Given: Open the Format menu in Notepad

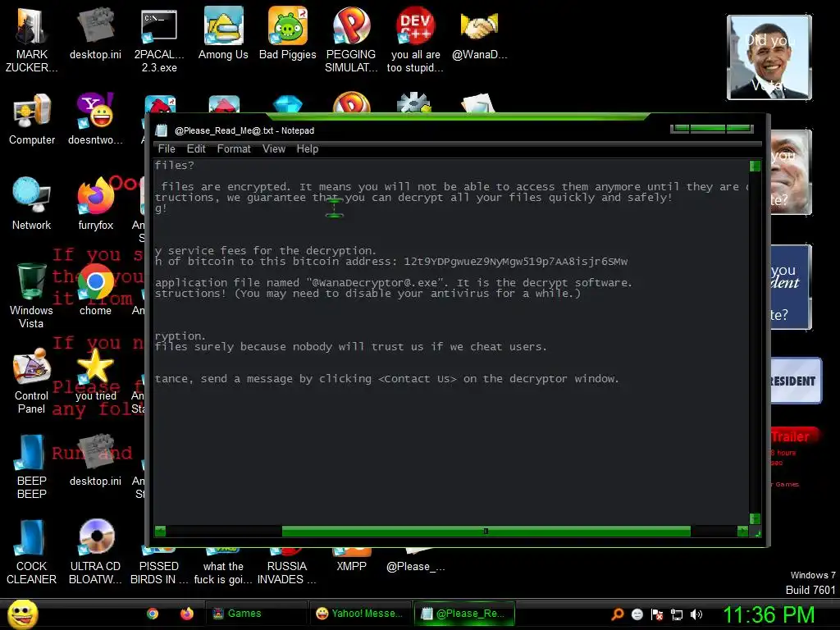Looking at the screenshot, I should (x=234, y=149).
